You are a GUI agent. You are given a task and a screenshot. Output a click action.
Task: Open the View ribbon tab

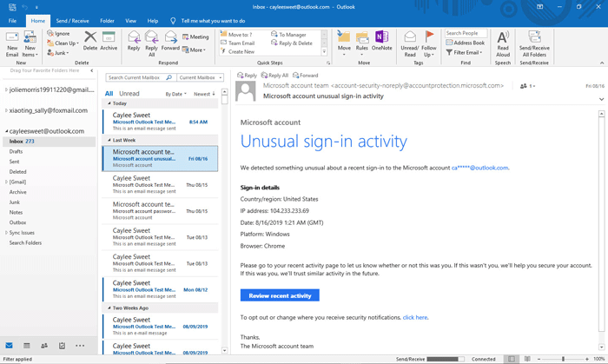click(130, 21)
